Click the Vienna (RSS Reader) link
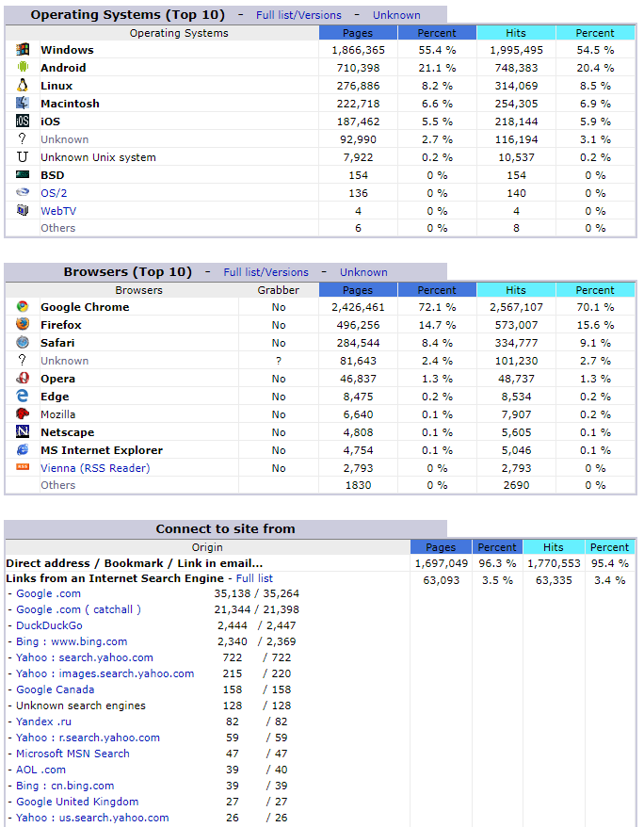Viewport: 644px width, 827px height. [x=95, y=468]
